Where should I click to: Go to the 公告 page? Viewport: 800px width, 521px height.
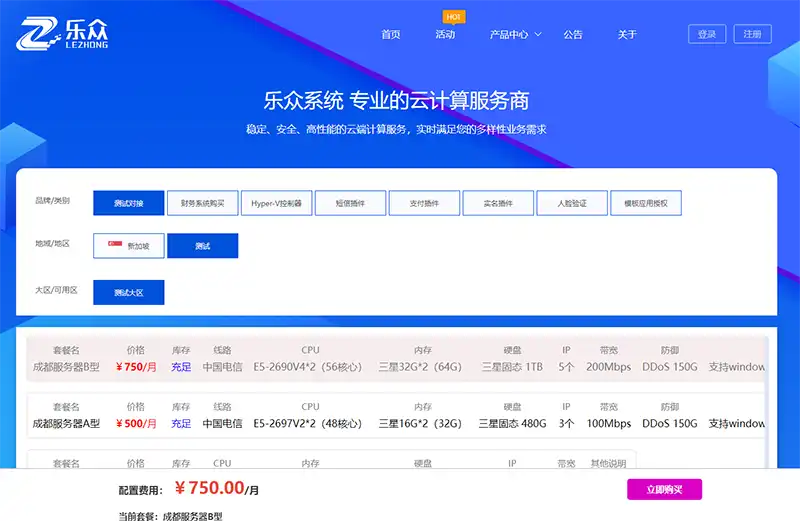pyautogui.click(x=573, y=34)
